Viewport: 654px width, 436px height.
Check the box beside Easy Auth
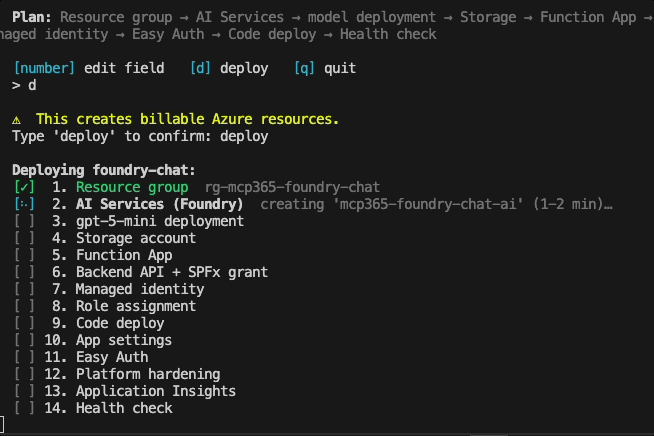point(25,357)
